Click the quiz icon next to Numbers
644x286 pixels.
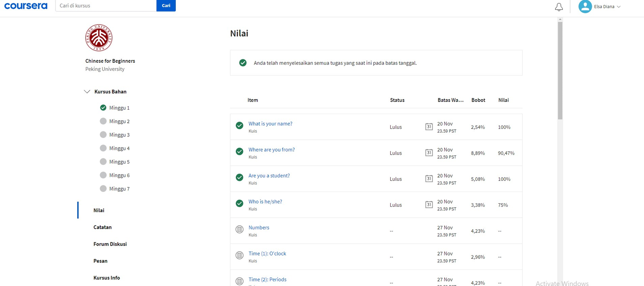[x=240, y=230]
